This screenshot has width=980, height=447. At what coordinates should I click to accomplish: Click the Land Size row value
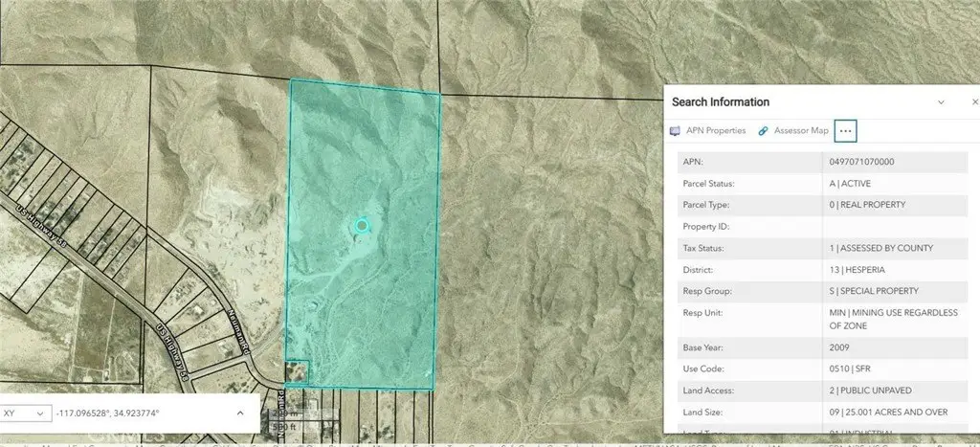coord(880,412)
